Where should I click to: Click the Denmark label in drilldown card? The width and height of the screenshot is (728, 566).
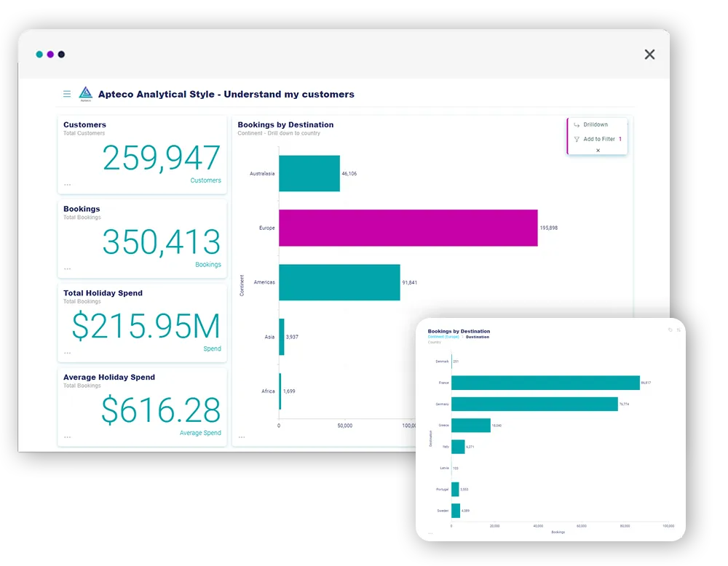(x=442, y=362)
